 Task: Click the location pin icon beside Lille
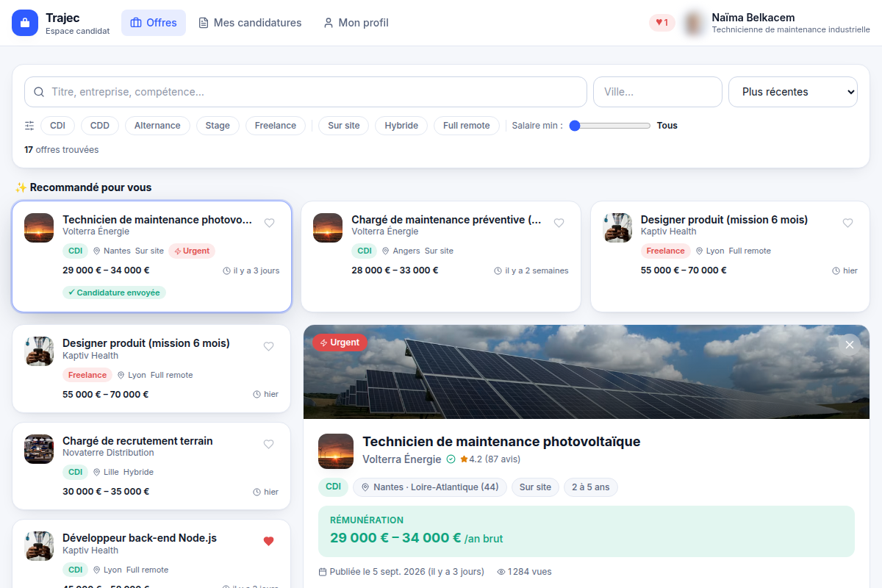[x=96, y=472]
